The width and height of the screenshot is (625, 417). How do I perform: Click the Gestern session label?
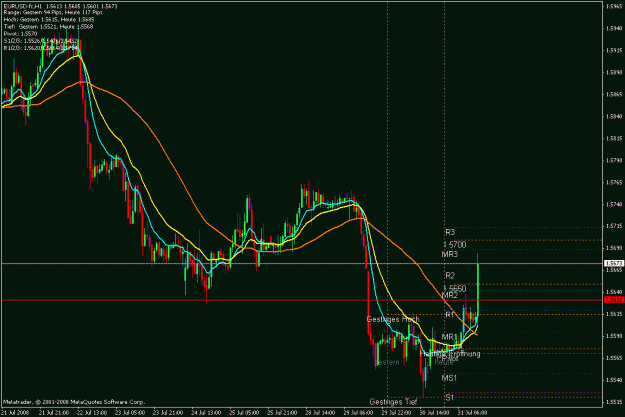click(387, 362)
